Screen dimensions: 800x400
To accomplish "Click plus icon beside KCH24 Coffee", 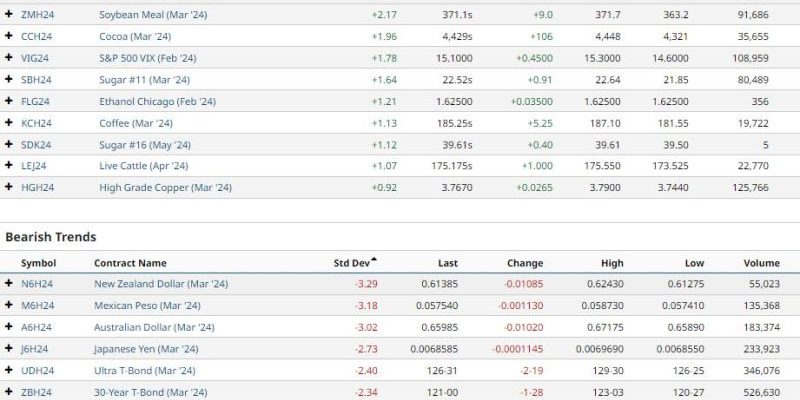I will (x=8, y=122).
